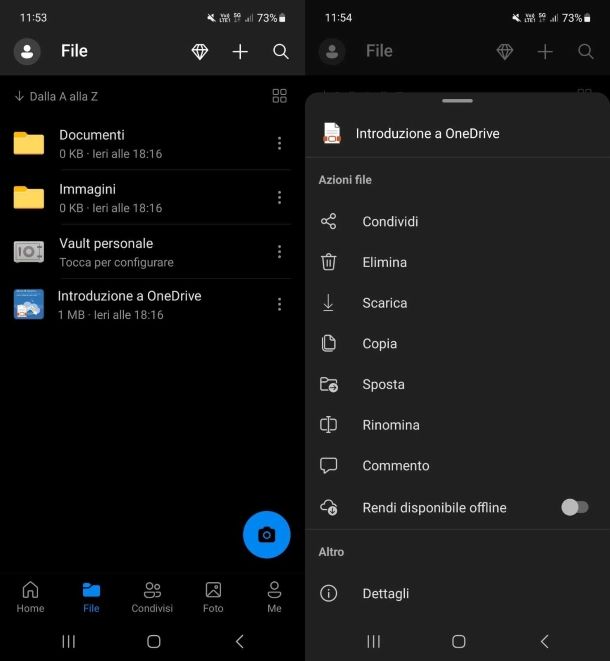Tap Android recents button on right screen
This screenshot has width=610, height=661.
pos(374,641)
